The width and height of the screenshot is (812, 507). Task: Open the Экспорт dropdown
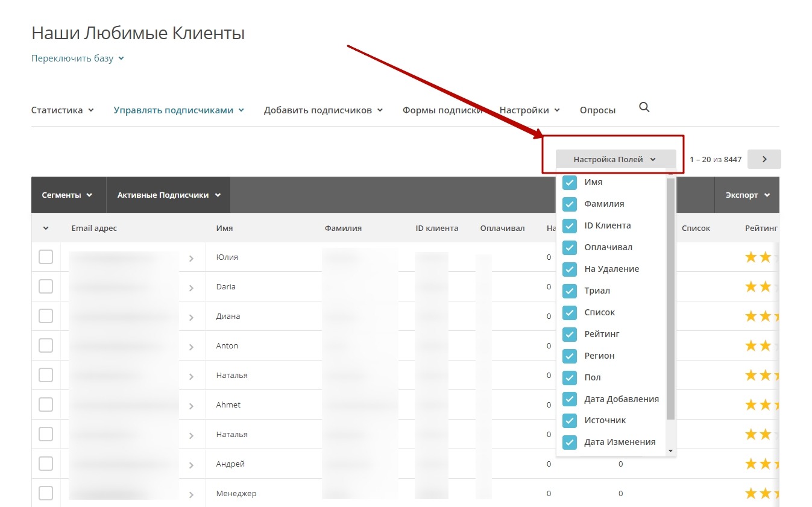tap(747, 195)
